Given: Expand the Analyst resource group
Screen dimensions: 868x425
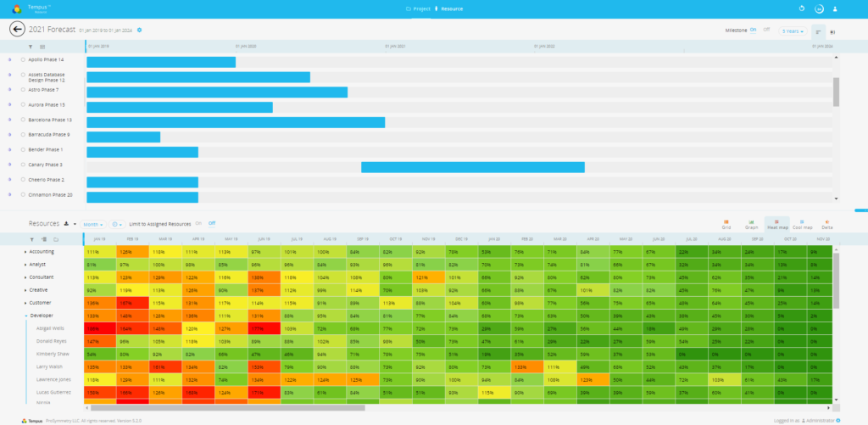Looking at the screenshot, I should pos(25,265).
